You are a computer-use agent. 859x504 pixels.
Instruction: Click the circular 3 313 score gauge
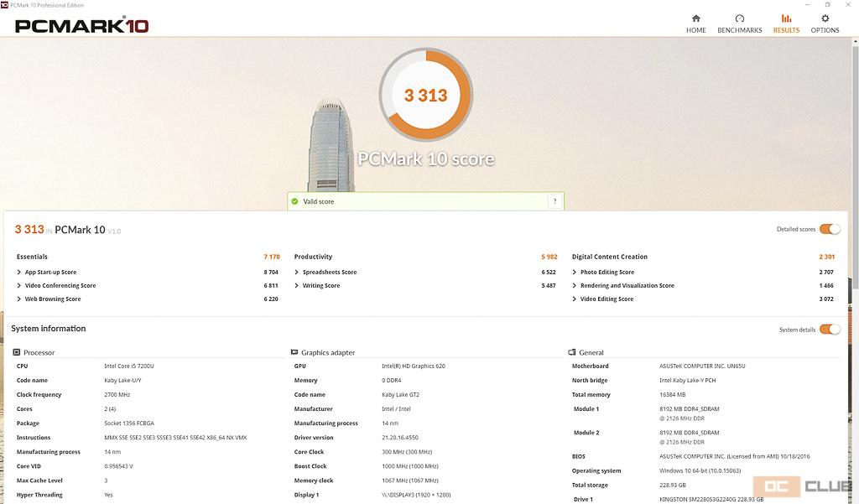click(425, 95)
